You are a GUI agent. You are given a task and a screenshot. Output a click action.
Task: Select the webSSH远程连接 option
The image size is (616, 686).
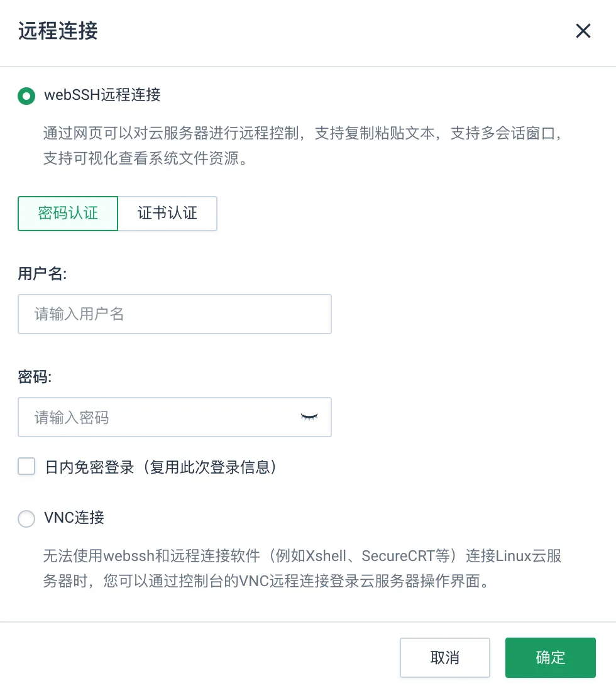(26, 95)
